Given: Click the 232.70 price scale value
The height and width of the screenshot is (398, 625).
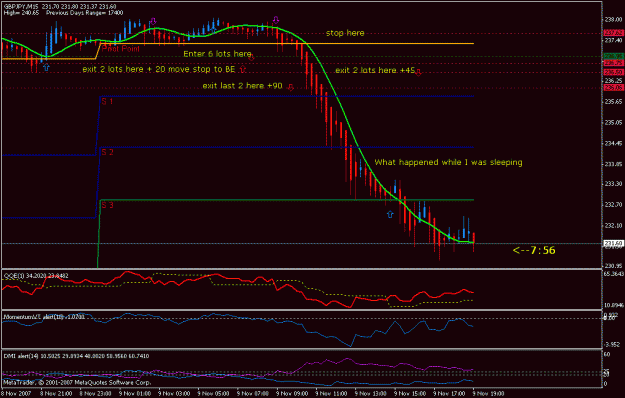Looking at the screenshot, I should tap(613, 205).
